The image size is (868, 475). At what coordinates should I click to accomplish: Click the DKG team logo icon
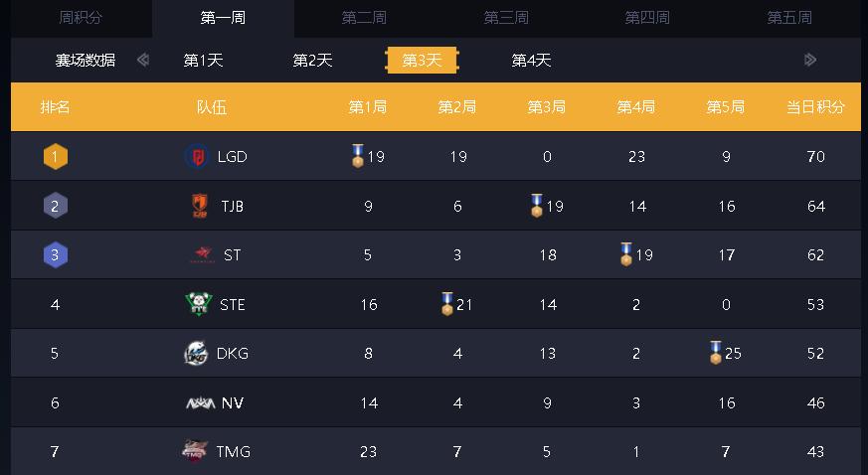click(196, 353)
